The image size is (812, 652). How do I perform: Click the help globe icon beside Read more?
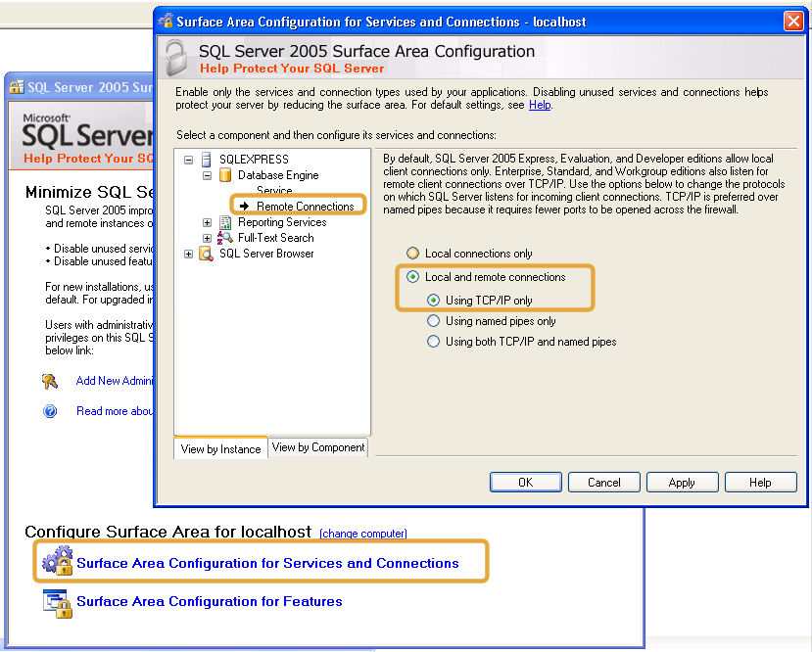point(50,410)
